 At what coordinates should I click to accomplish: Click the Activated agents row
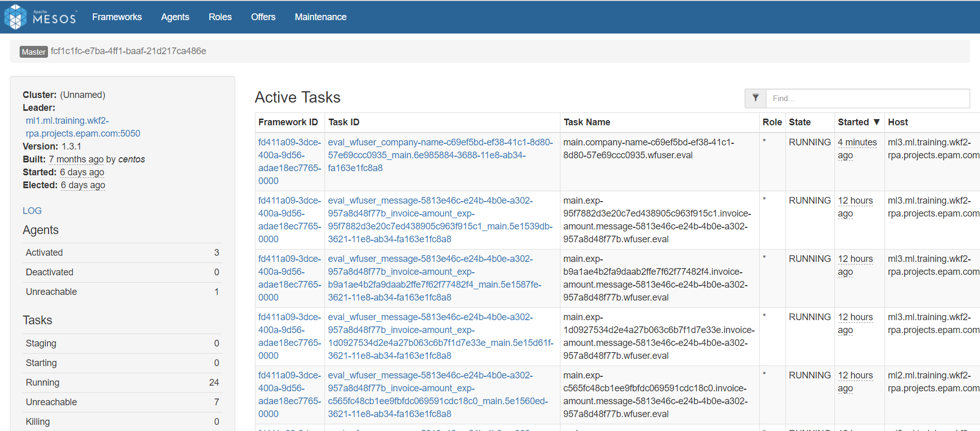click(x=122, y=253)
